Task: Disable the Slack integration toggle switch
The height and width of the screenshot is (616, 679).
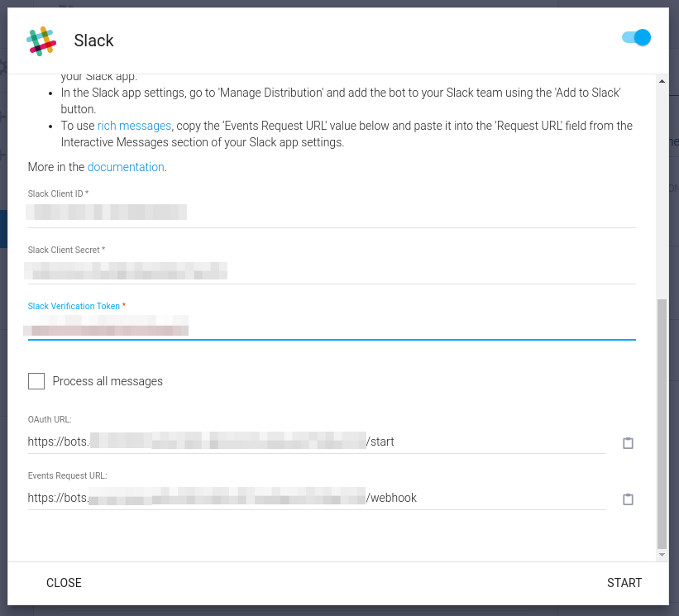Action: click(637, 38)
